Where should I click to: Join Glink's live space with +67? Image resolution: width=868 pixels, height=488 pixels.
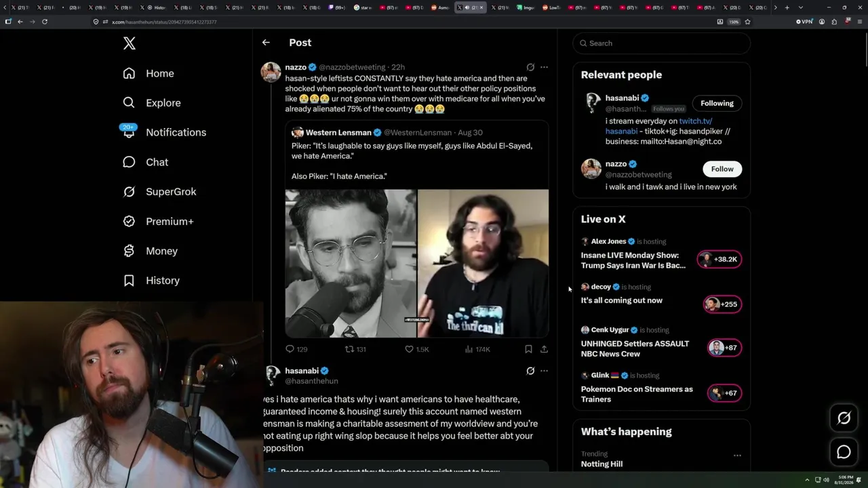724,393
